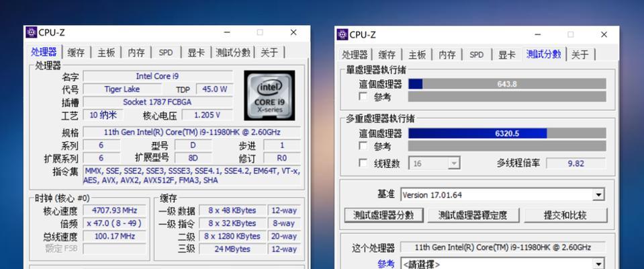This screenshot has height=269, width=644.
Task: Open thread count dropdown showing 16
Action: pyautogui.click(x=434, y=163)
